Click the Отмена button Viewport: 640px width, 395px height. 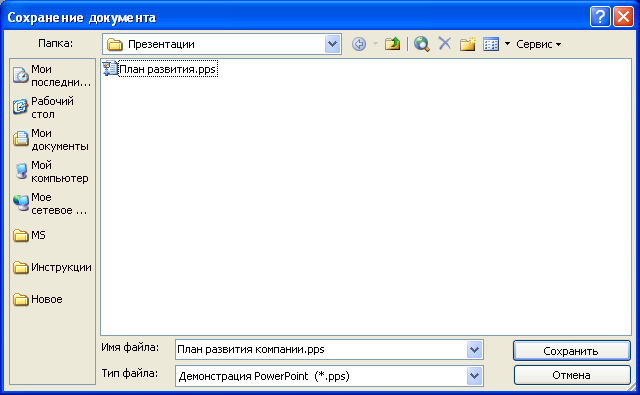tap(571, 375)
